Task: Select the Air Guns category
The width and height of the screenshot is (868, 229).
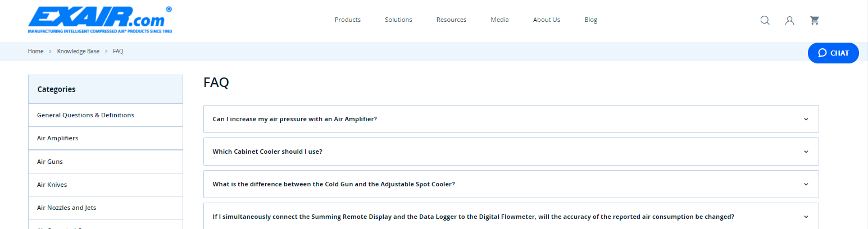Action: (50, 162)
